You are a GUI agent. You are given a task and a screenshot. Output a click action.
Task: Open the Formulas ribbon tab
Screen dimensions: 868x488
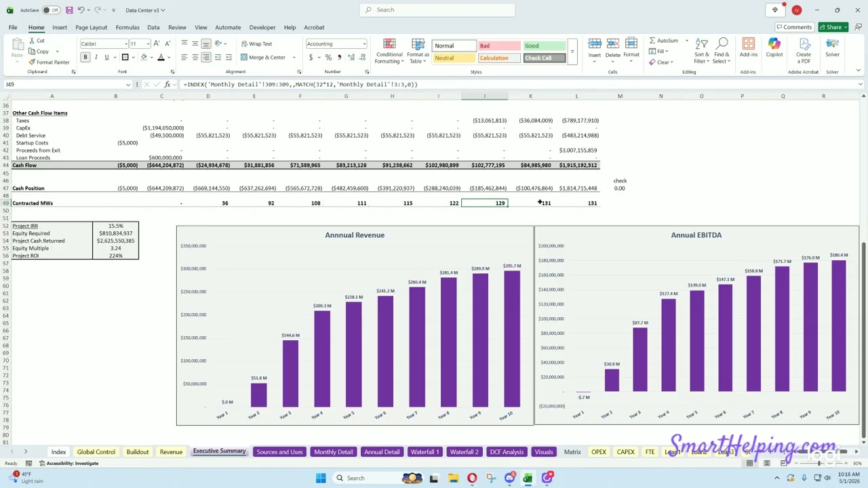[127, 27]
